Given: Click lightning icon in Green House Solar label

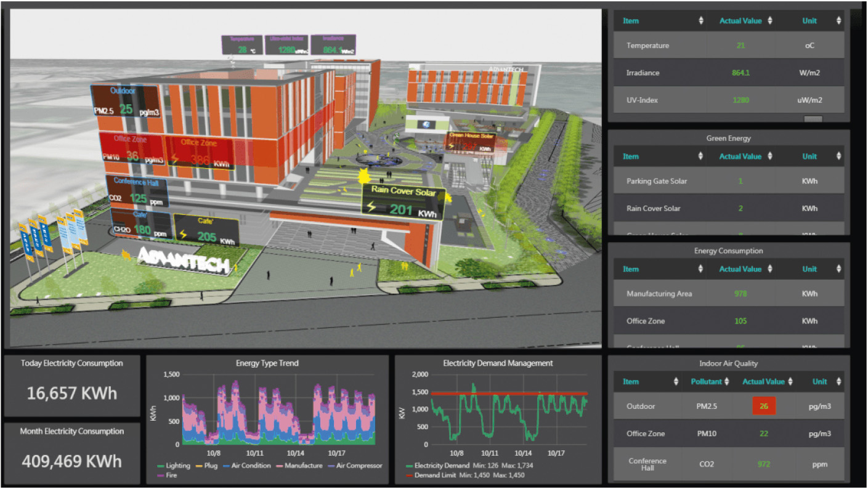Looking at the screenshot, I should click(453, 147).
